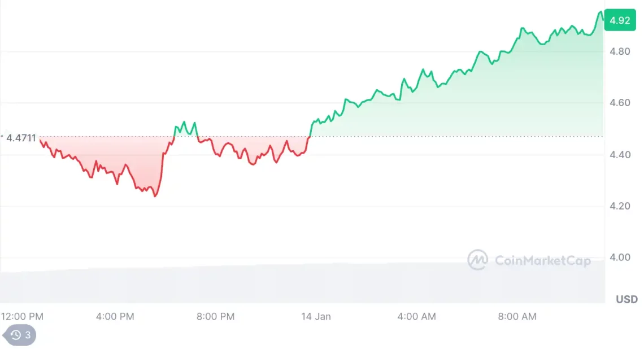Select the 4.60 price axis label
The width and height of the screenshot is (644, 349).
(x=620, y=103)
